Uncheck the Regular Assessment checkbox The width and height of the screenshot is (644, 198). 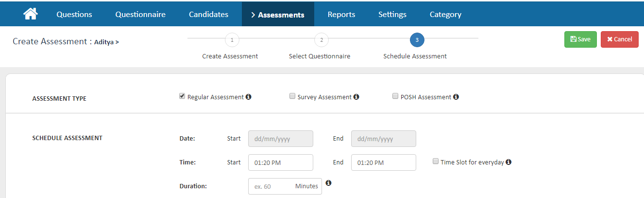[x=183, y=96]
